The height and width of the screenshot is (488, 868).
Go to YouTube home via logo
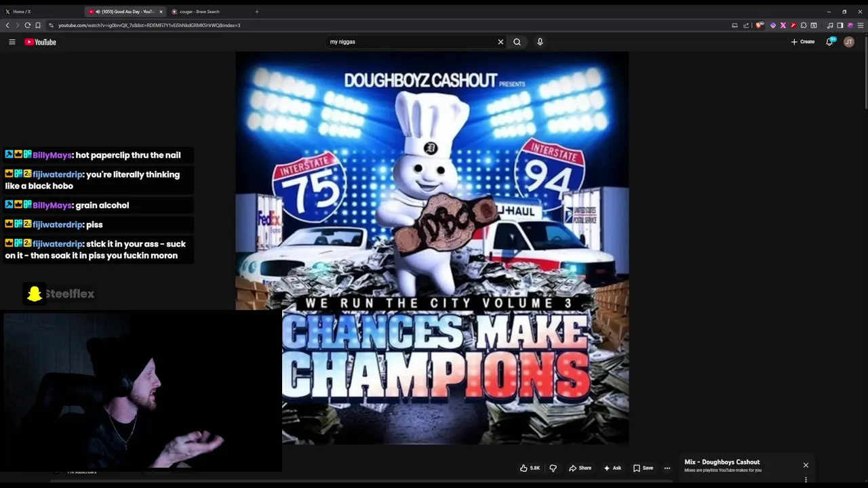tap(40, 42)
